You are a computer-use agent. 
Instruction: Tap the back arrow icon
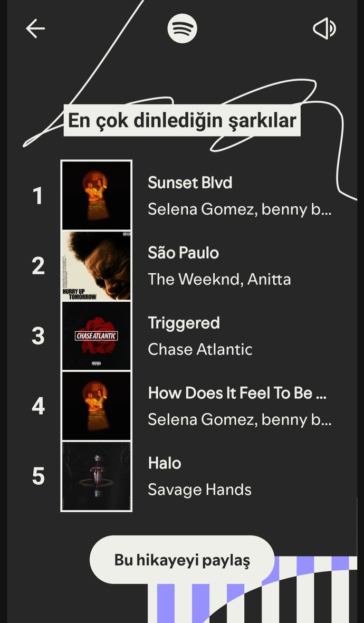coord(35,28)
